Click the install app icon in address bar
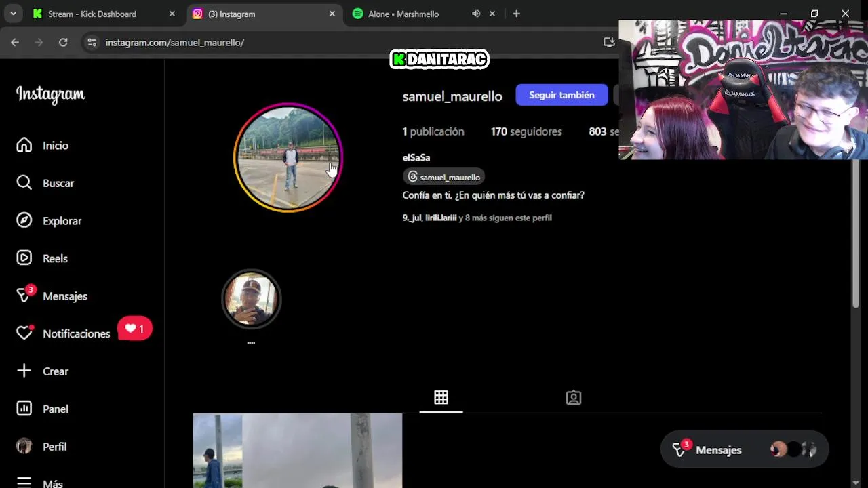Screen dimensions: 868x488 point(609,42)
